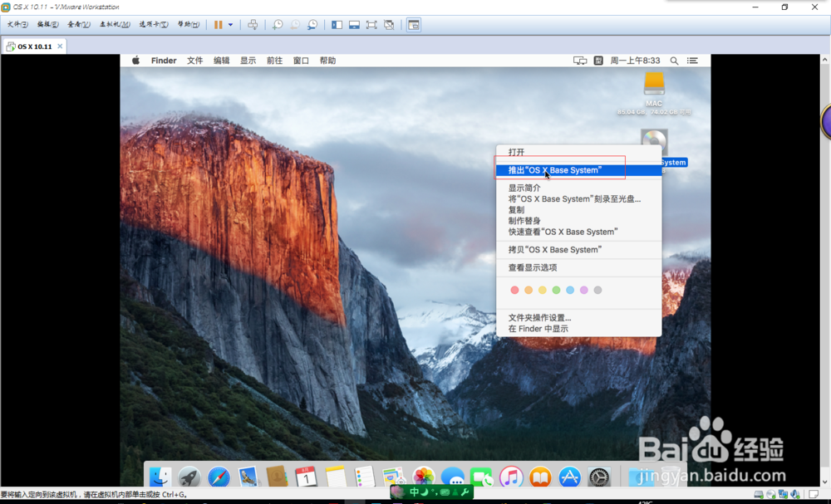Viewport: 831px width, 504px height.
Task: Toggle the VMware library sidebar view icon
Action: pos(337,25)
